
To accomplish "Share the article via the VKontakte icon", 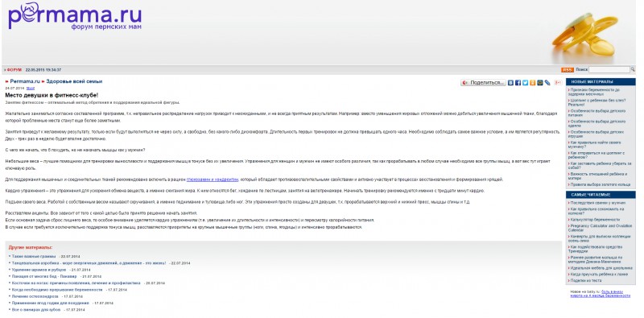I will pos(510,83).
